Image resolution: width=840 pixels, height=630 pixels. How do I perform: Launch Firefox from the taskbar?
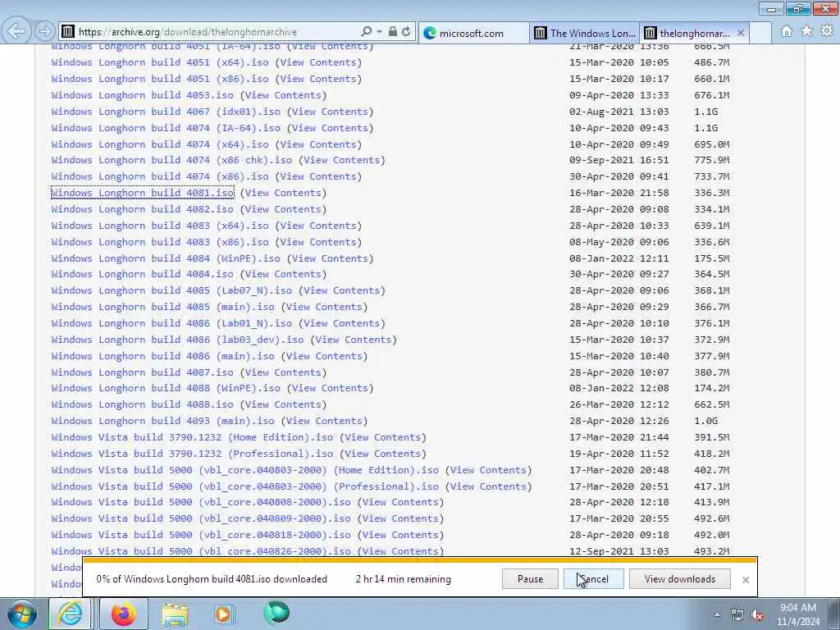pos(123,614)
